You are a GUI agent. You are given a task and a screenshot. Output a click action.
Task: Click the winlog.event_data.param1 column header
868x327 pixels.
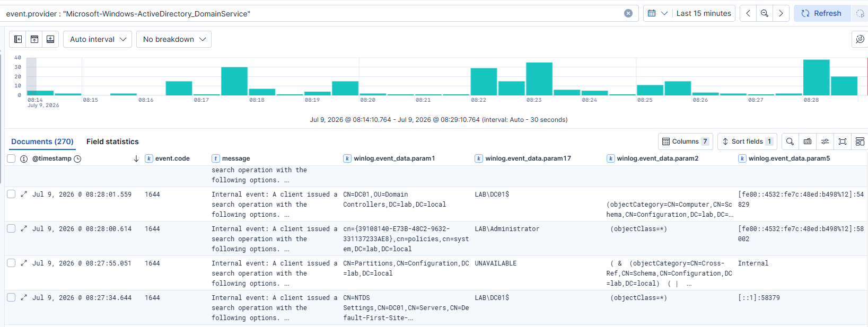[x=394, y=158]
